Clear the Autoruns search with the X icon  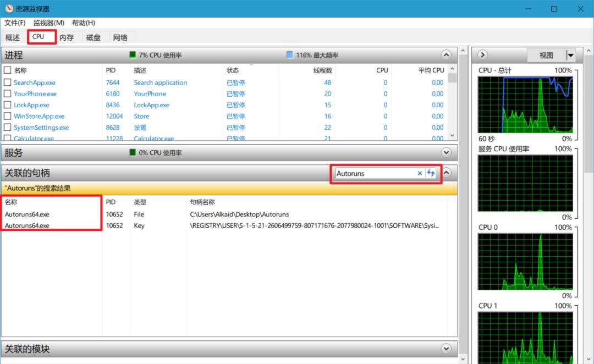tap(420, 173)
